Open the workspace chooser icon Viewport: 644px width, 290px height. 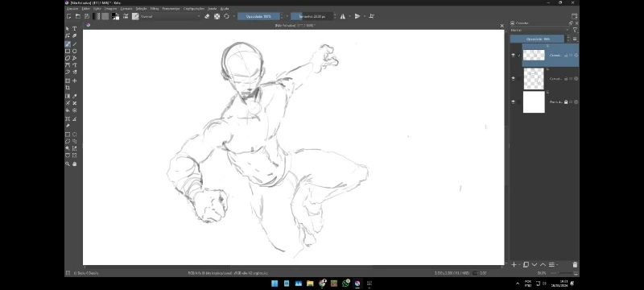click(574, 16)
